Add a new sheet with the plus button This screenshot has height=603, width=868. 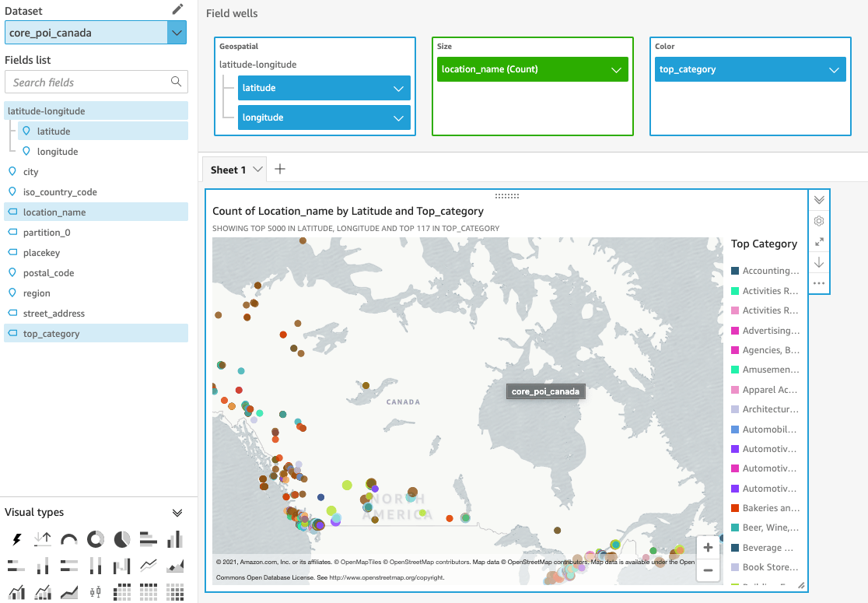pos(278,168)
